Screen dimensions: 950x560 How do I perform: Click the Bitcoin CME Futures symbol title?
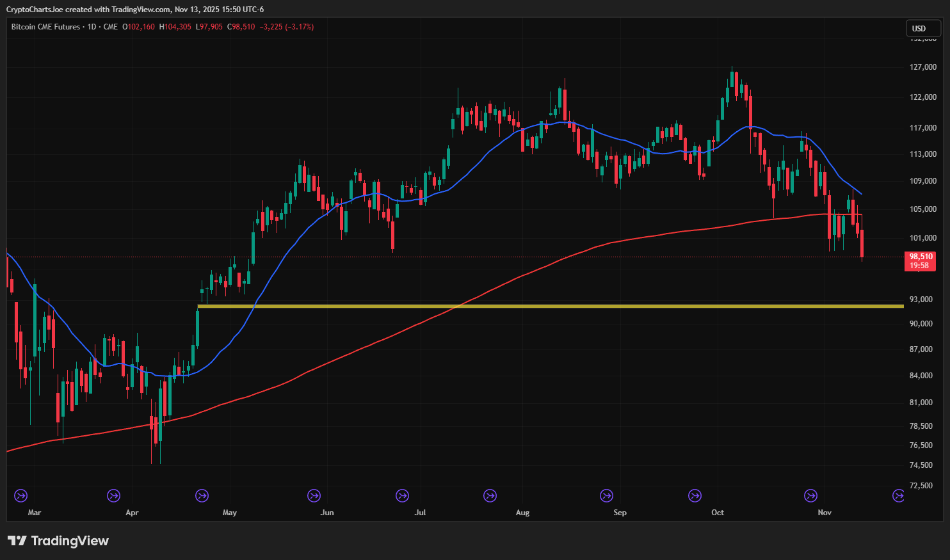pyautogui.click(x=45, y=27)
